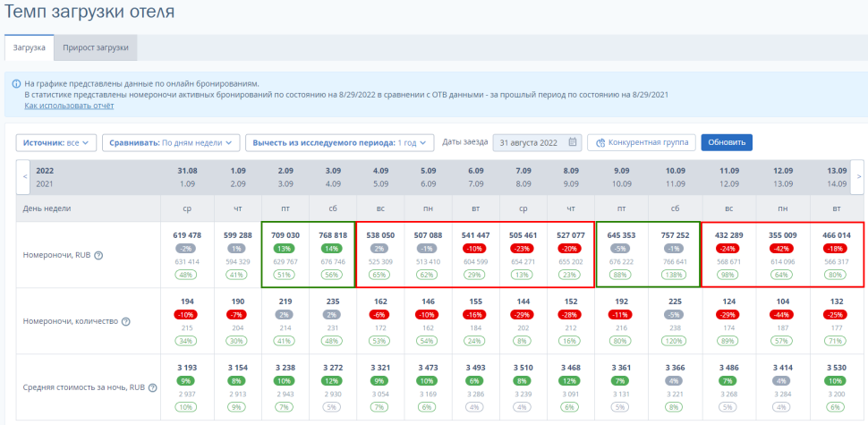This screenshot has height=425, width=868.
Task: Click revenue value 709 030
Action: [x=285, y=235]
